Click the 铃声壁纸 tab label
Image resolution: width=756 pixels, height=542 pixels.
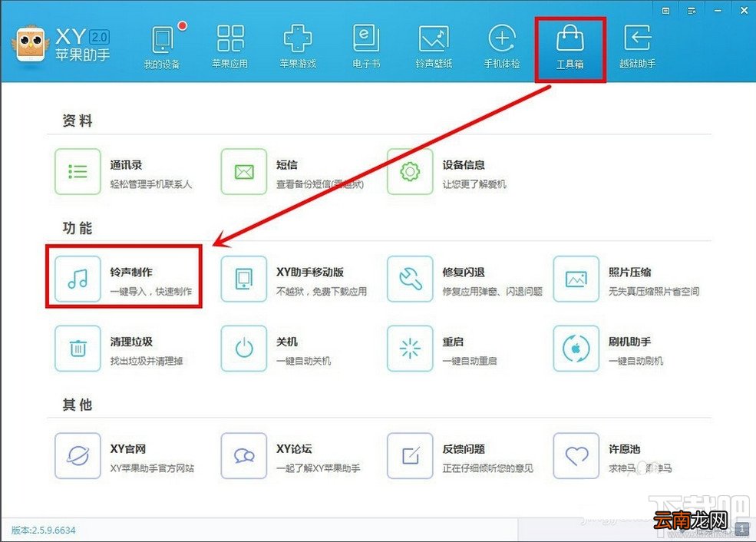coord(434,64)
